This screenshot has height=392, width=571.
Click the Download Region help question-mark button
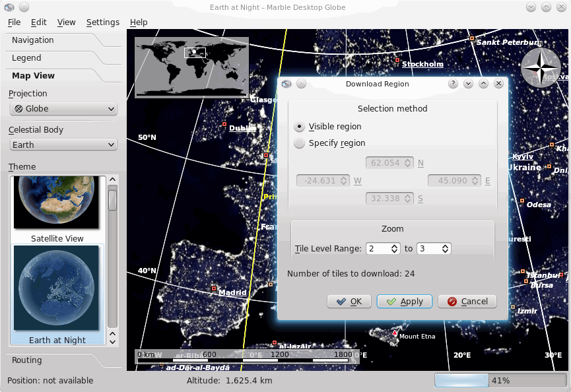(453, 84)
